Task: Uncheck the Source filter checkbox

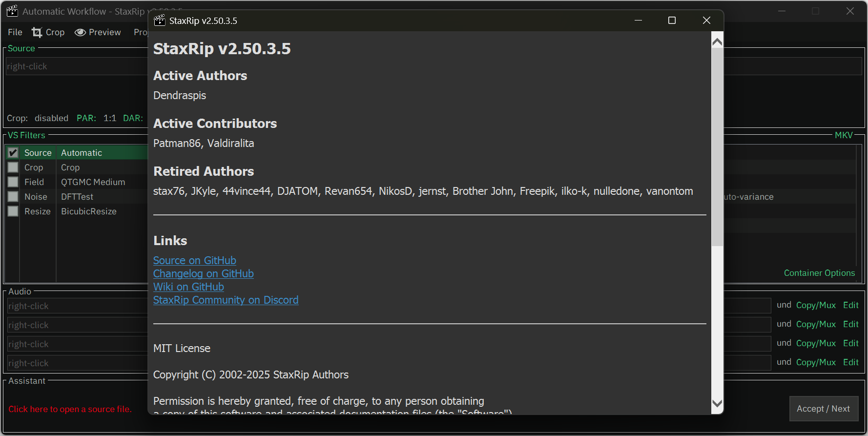Action: pyautogui.click(x=13, y=153)
